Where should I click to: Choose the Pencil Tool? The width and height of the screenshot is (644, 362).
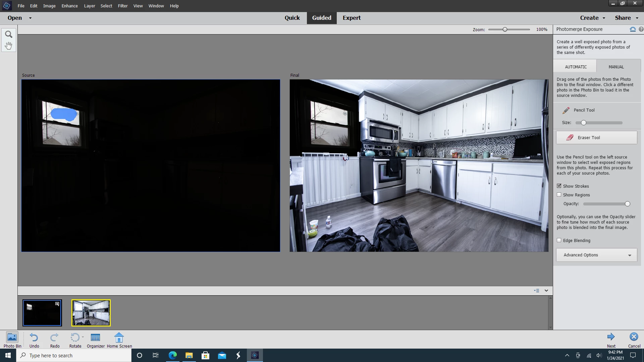tap(584, 110)
